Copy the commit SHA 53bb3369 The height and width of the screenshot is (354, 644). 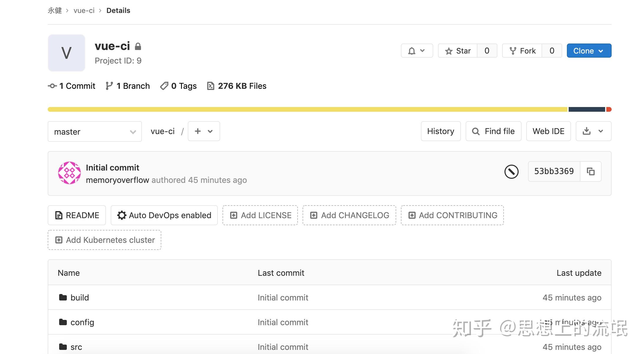591,171
